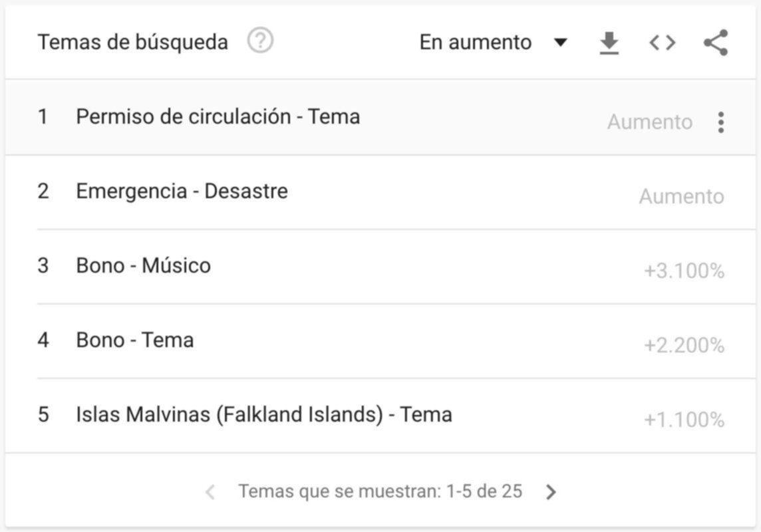
Task: Go to previous page of topics
Action: [x=210, y=492]
